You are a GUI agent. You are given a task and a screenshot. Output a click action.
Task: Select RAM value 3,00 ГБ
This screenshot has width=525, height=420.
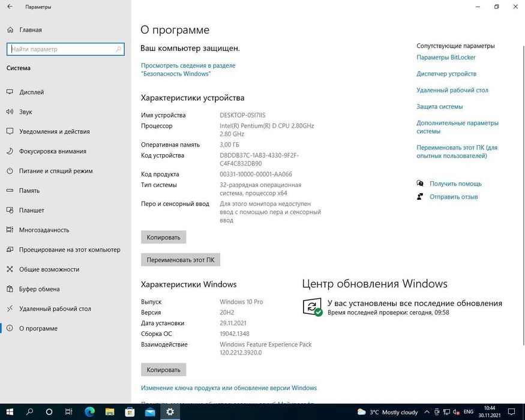pyautogui.click(x=229, y=145)
